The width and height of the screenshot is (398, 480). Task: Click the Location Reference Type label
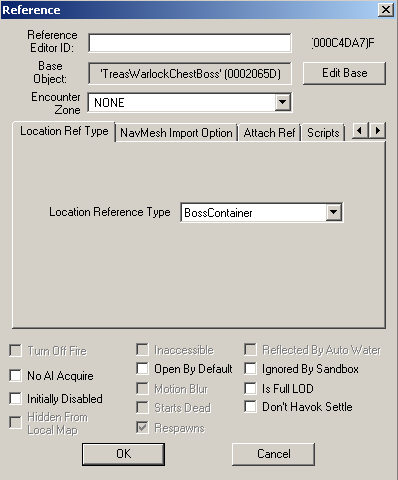[110, 212]
